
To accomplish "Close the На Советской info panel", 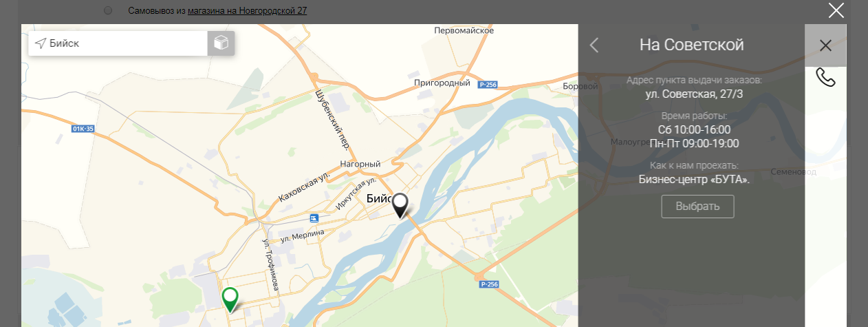I will (825, 45).
